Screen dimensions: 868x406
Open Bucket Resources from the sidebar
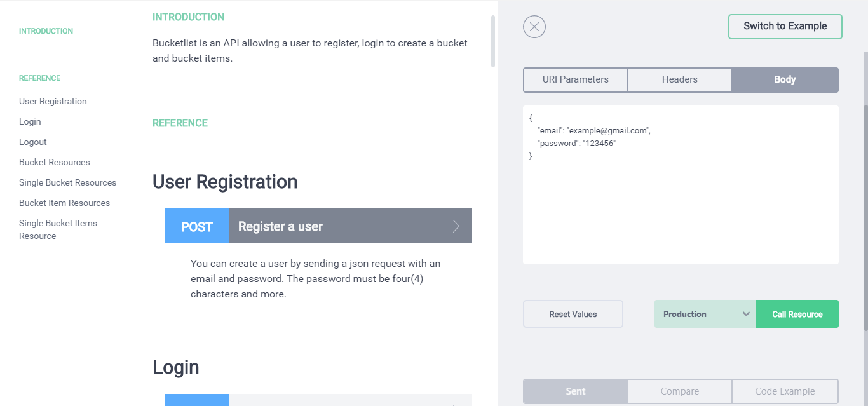[54, 161]
